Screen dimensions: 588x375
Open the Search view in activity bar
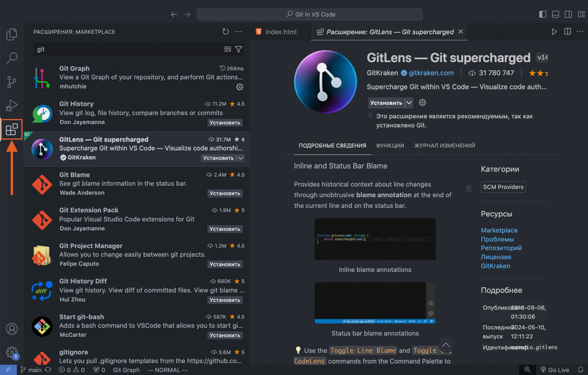(12, 58)
